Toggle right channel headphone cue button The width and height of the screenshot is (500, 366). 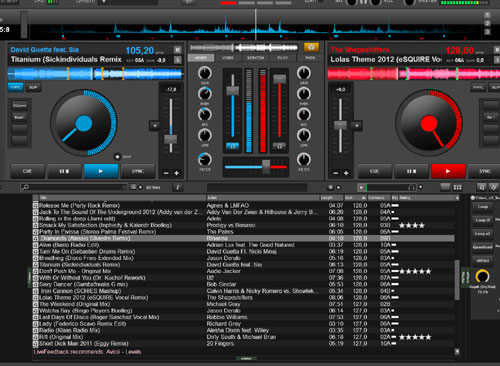click(279, 146)
